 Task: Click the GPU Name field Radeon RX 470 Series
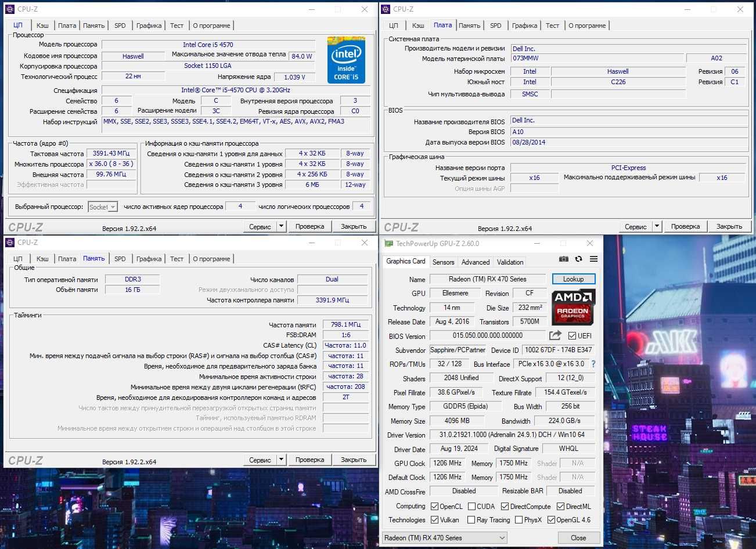pos(488,279)
